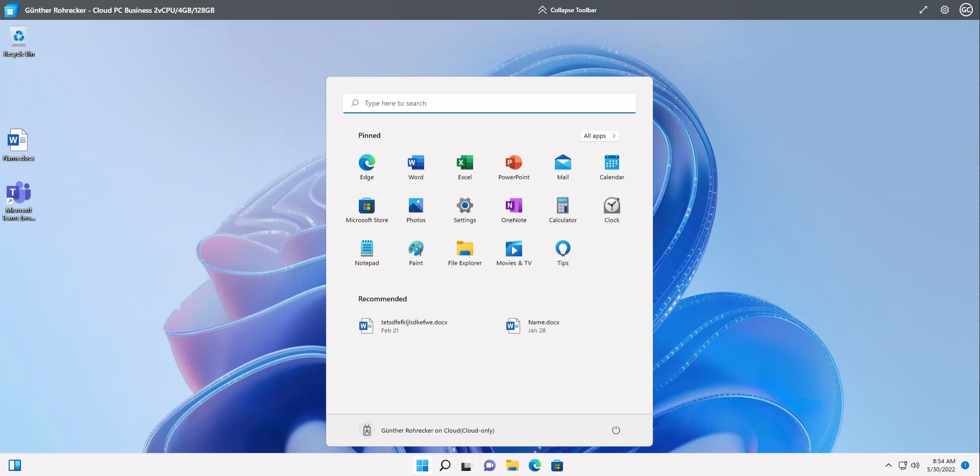Open the Calculator app

562,210
